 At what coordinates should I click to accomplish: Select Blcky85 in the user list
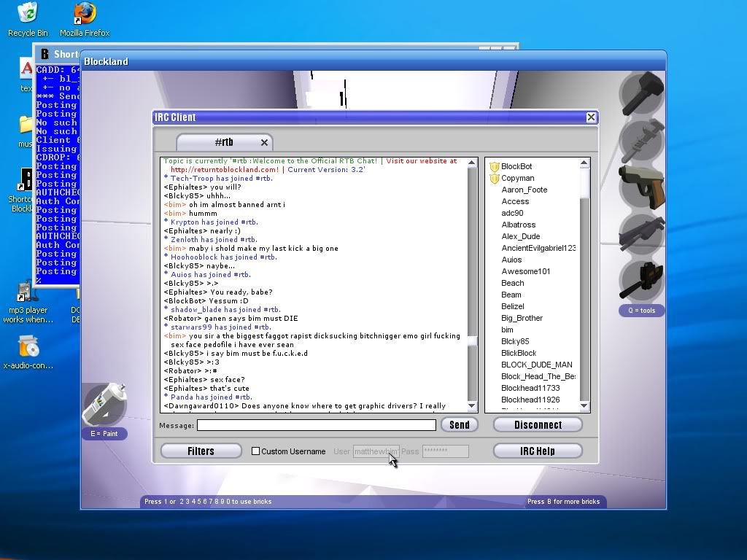pyautogui.click(x=515, y=341)
